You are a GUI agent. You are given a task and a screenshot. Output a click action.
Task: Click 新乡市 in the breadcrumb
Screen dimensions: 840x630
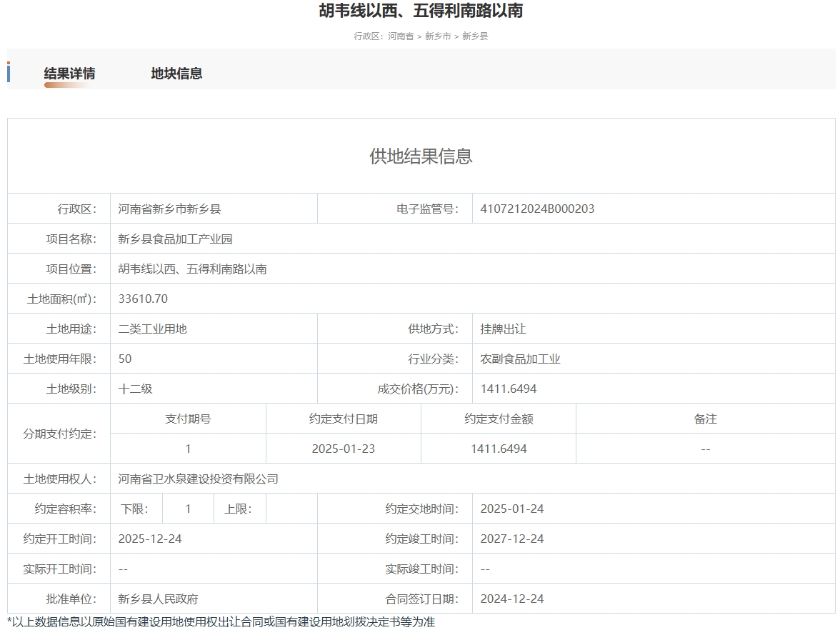438,36
